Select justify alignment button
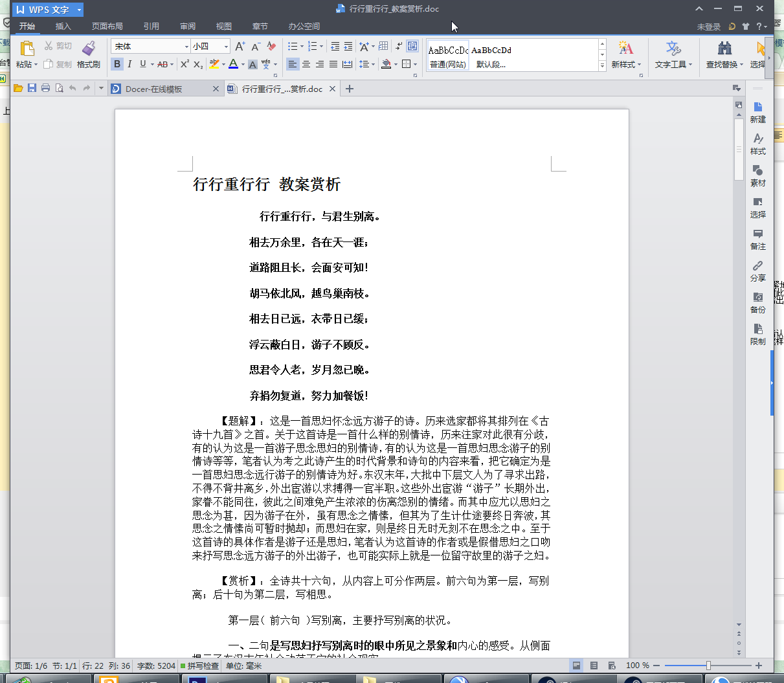The image size is (784, 683). click(333, 64)
